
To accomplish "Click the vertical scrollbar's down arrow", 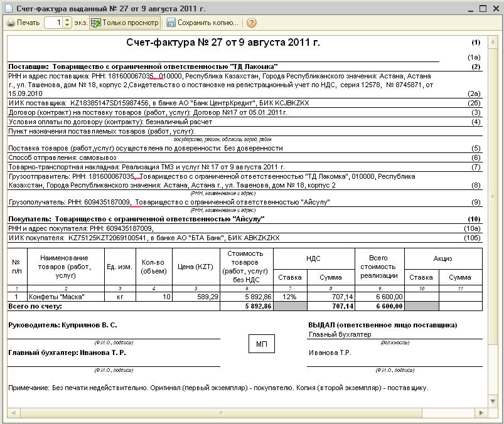I will tap(493, 403).
